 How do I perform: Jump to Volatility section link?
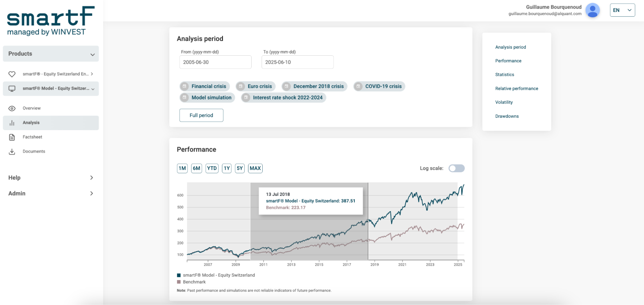(504, 102)
